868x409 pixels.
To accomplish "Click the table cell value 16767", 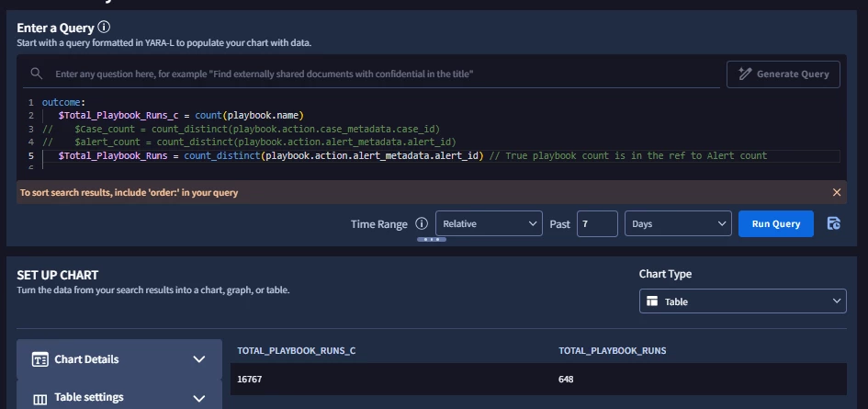I will [249, 380].
